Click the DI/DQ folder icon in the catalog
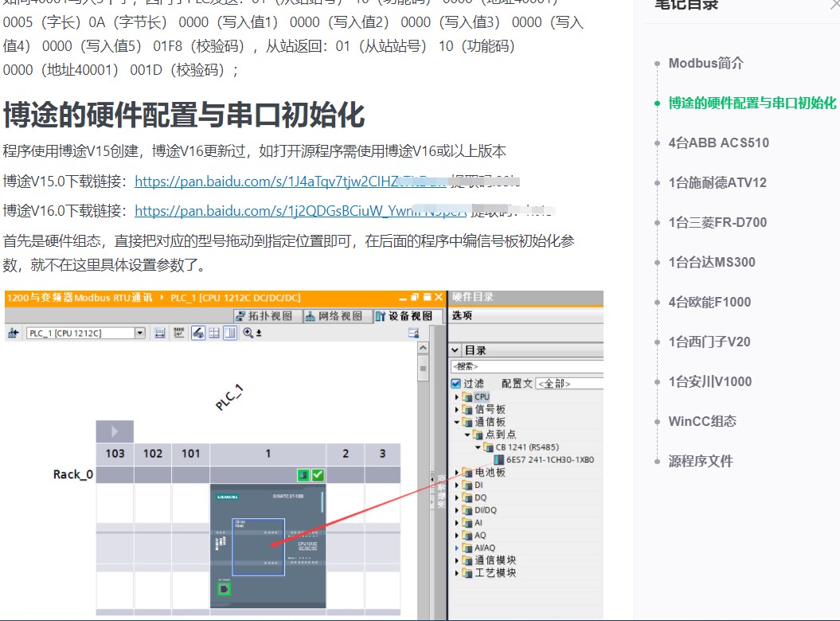Image resolution: width=840 pixels, height=621 pixels. point(467,510)
